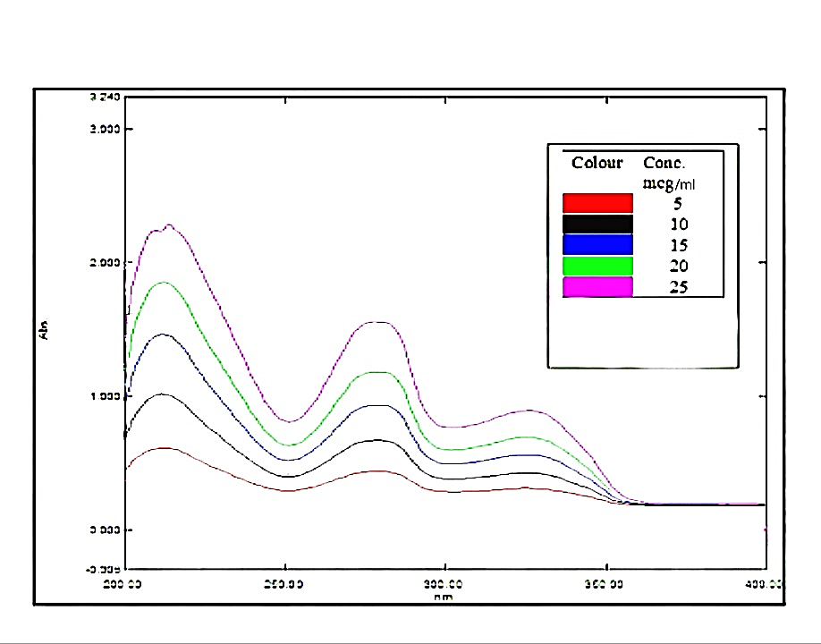Click the 'Abs' y-axis title
Screen dimensions: 821x644
point(44,329)
